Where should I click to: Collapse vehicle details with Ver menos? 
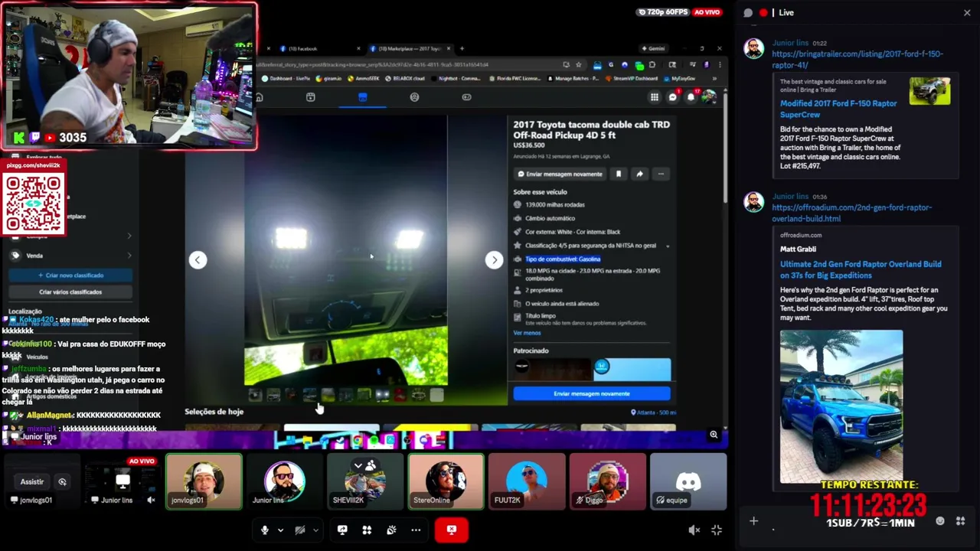527,333
